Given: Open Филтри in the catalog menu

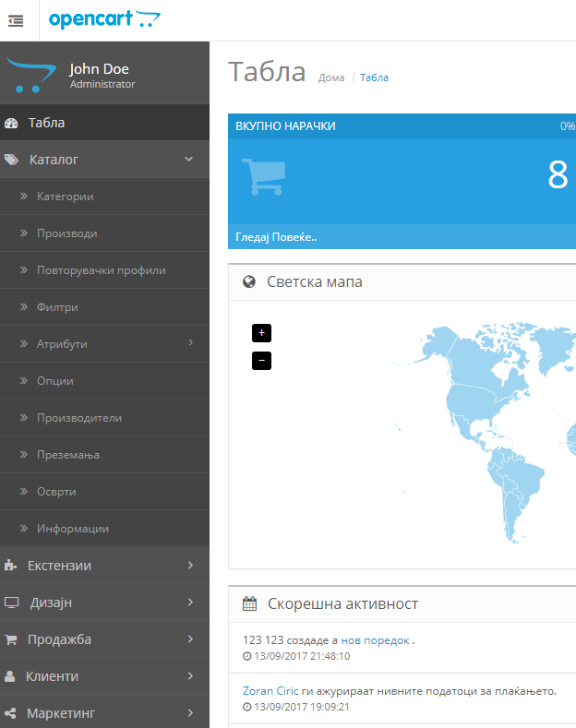Looking at the screenshot, I should (x=104, y=307).
